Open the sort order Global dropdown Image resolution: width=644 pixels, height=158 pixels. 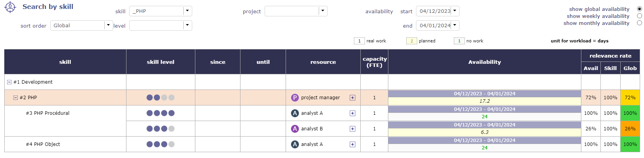[x=108, y=25]
